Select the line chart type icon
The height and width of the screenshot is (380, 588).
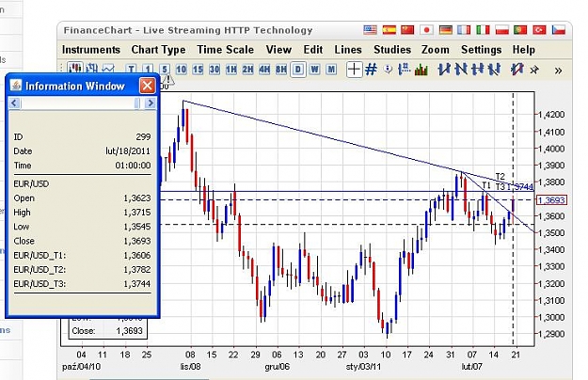click(x=107, y=69)
